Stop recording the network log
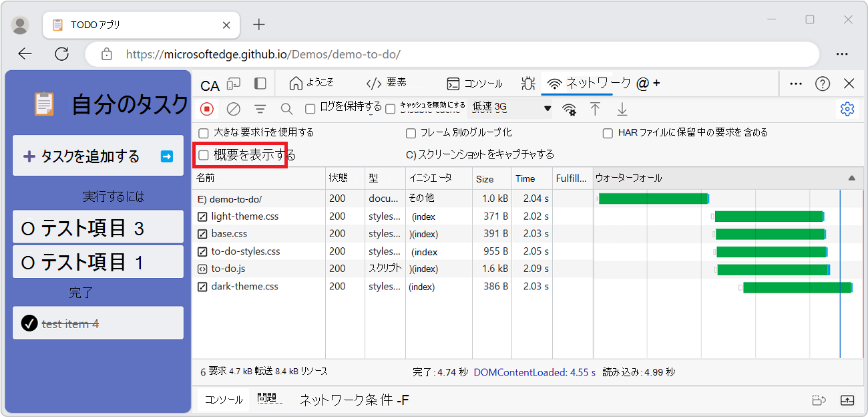 pyautogui.click(x=206, y=108)
